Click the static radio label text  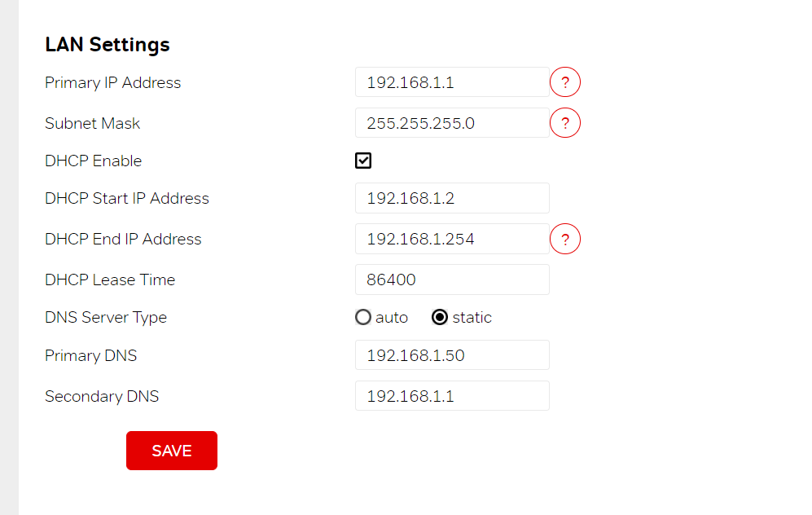pyautogui.click(x=472, y=317)
